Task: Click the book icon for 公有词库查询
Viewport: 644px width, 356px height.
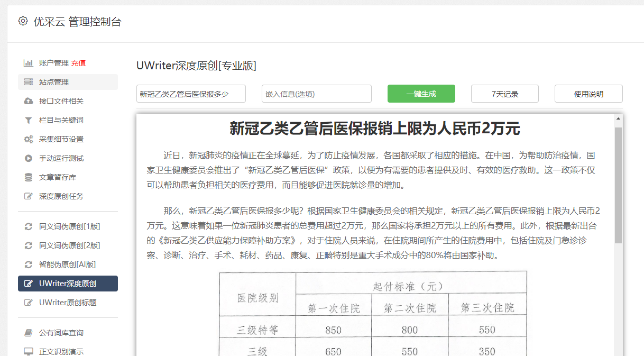Action: tap(29, 333)
